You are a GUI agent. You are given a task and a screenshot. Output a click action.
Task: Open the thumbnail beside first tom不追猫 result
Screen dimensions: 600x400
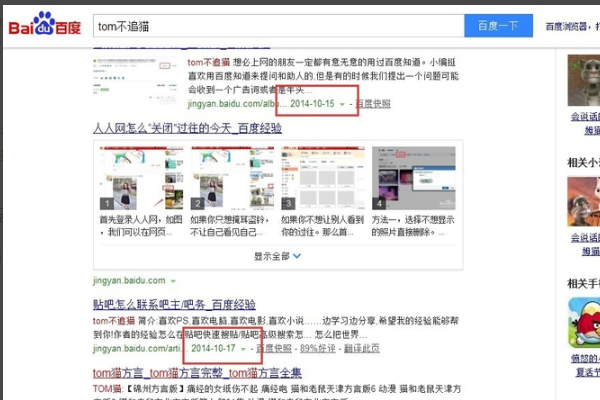click(135, 80)
